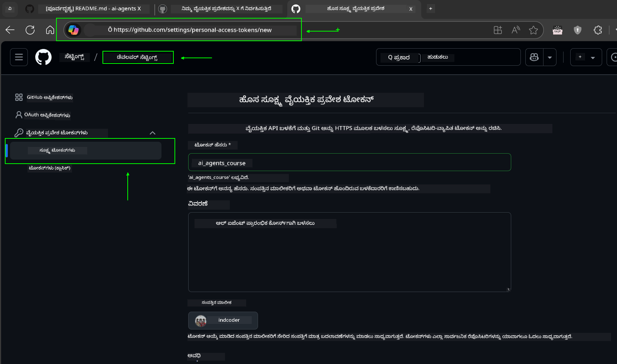Screen dimensions: 617x364
Task: Open the browser extensions puzzle icon
Action: pos(598,30)
